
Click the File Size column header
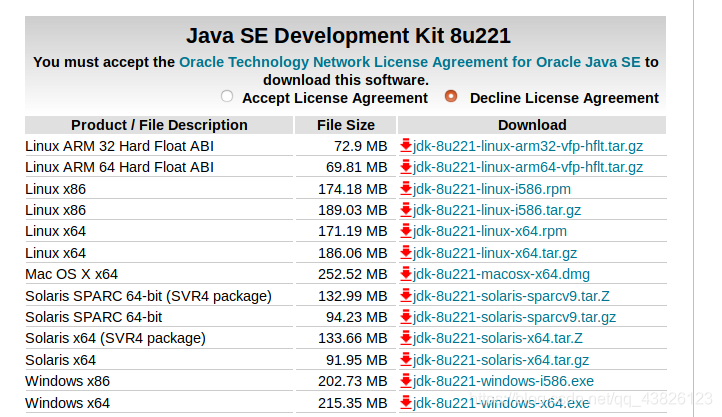coord(345,125)
